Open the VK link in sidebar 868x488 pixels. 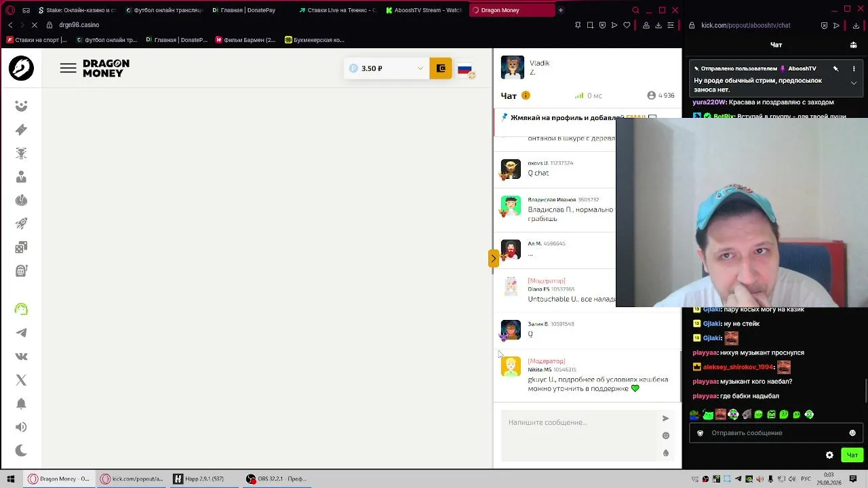pyautogui.click(x=21, y=357)
